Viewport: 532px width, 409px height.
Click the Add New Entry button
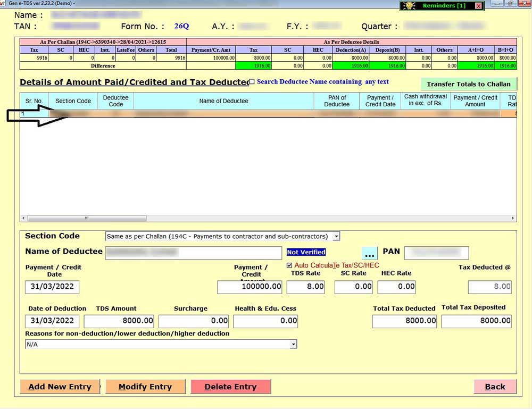(60, 387)
